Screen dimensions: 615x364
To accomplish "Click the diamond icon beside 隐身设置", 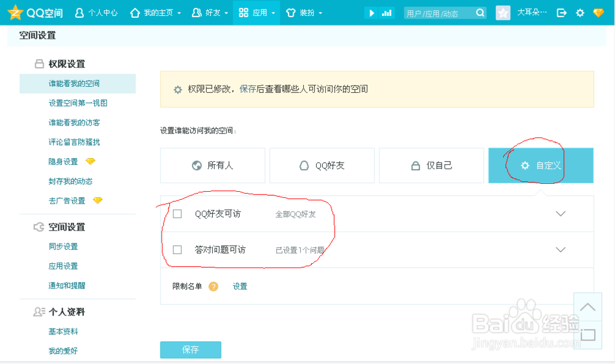I will [90, 161].
